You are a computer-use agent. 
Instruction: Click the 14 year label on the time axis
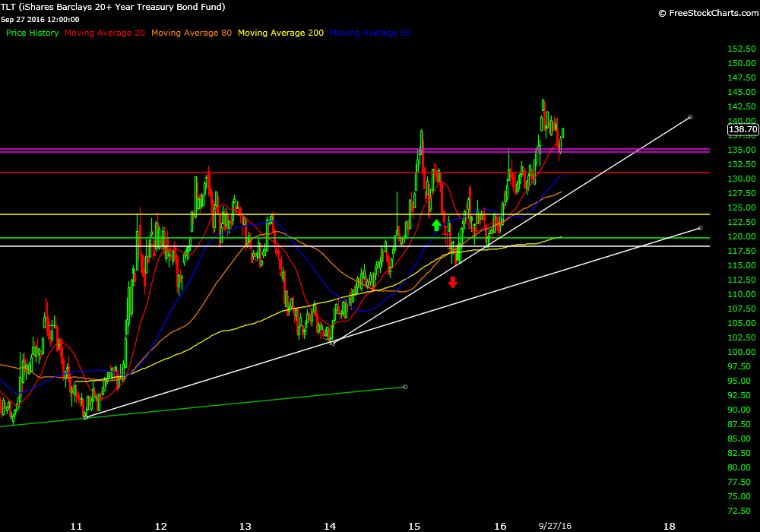pyautogui.click(x=330, y=525)
